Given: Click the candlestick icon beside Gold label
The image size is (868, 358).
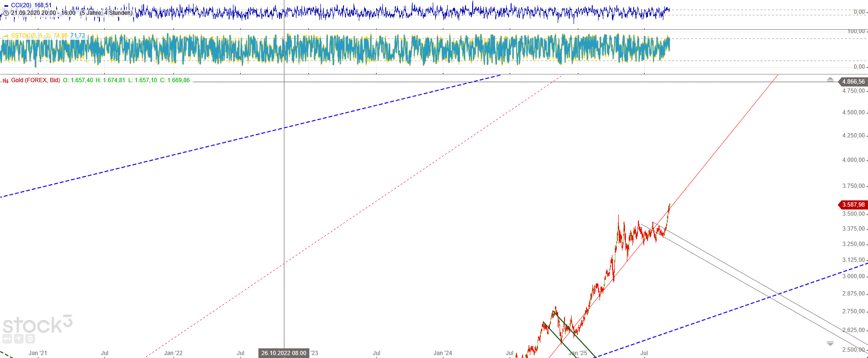Looking at the screenshot, I should click(5, 81).
